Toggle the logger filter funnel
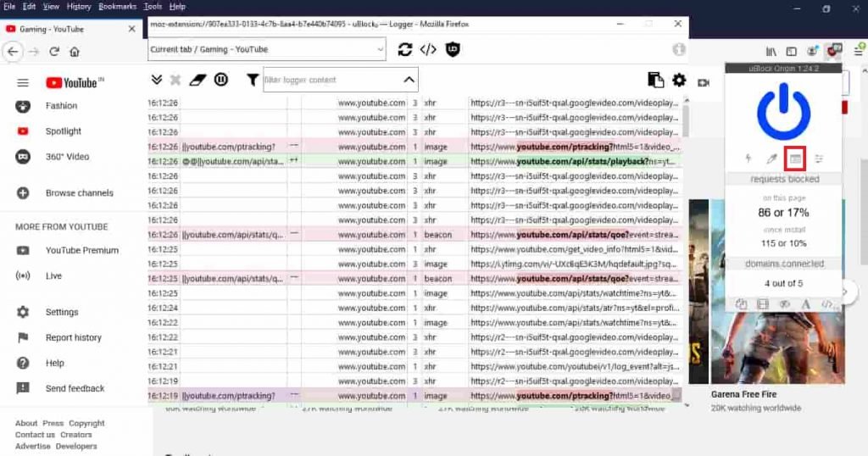 253,80
